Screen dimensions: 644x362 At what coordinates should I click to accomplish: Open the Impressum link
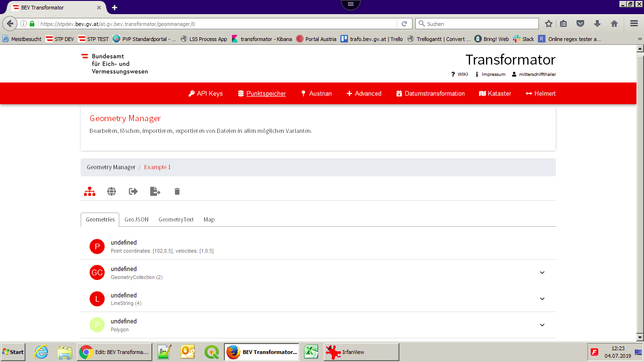[490, 74]
